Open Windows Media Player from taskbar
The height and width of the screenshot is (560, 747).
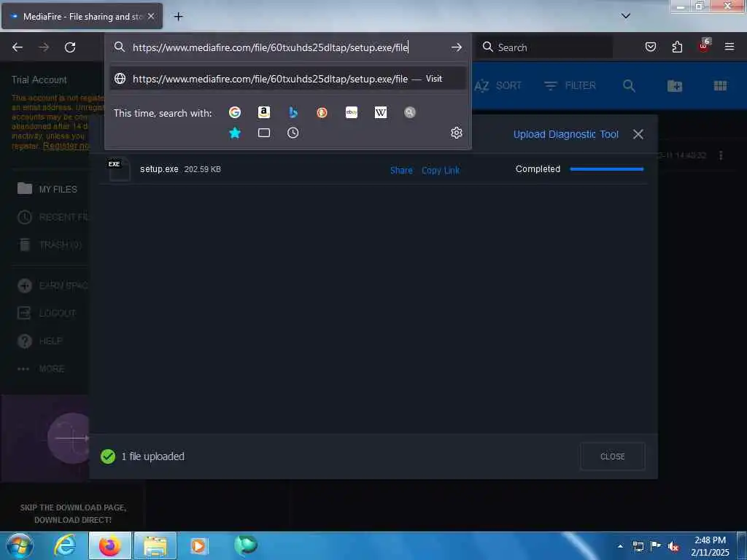point(198,545)
